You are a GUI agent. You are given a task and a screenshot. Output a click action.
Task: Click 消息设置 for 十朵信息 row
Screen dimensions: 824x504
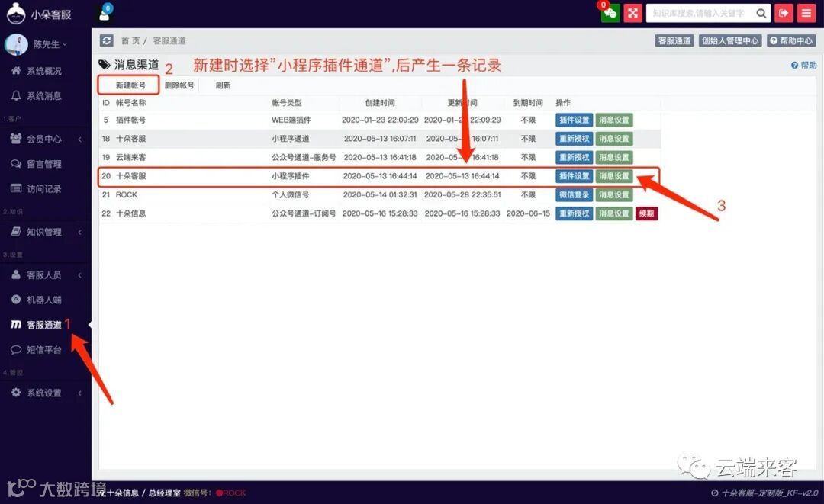(613, 213)
